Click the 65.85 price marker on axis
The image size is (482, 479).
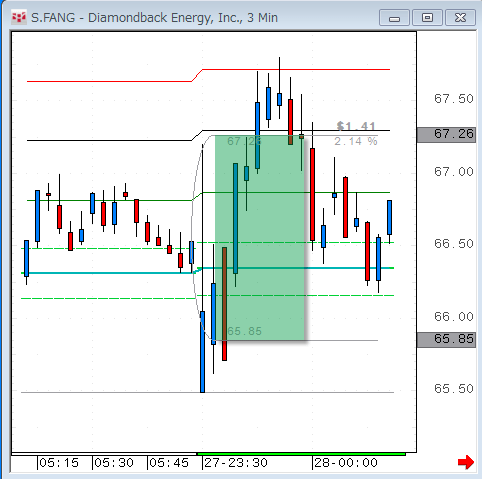(446, 339)
